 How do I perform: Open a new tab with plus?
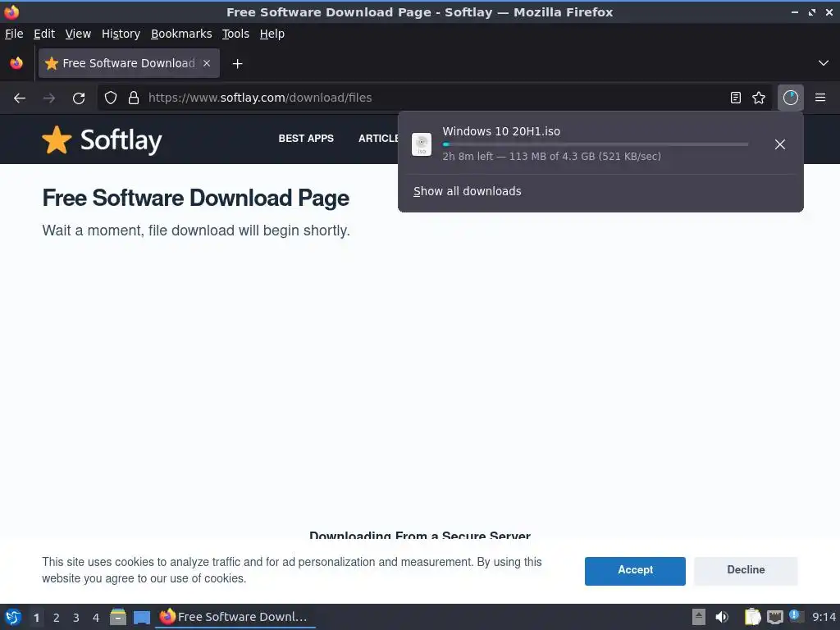coord(237,64)
